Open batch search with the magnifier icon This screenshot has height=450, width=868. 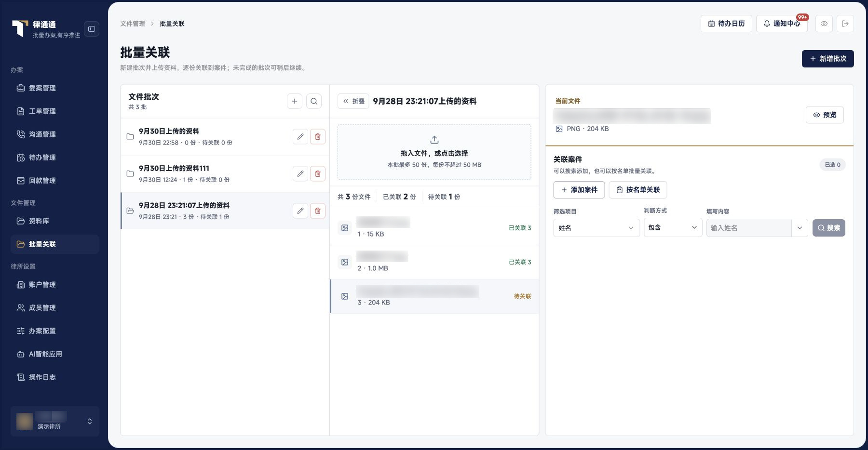click(x=314, y=101)
